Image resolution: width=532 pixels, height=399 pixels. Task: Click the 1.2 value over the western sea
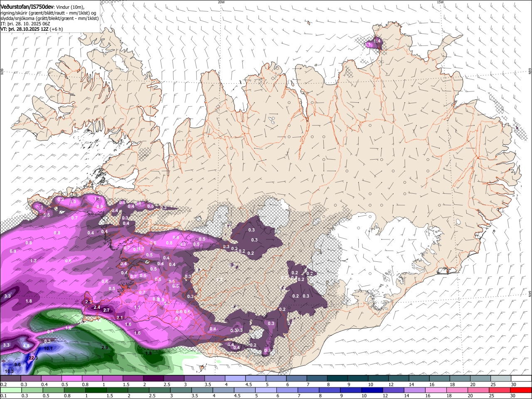pos(34,261)
